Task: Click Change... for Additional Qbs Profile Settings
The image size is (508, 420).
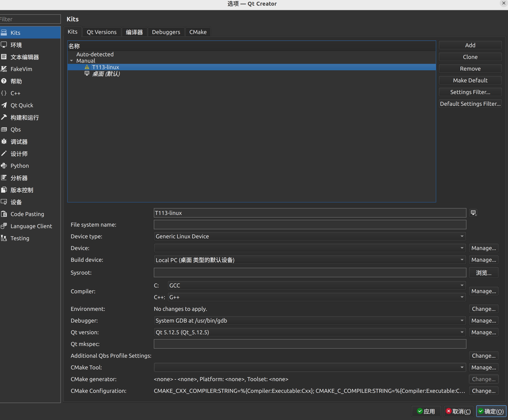Action: [x=484, y=356]
